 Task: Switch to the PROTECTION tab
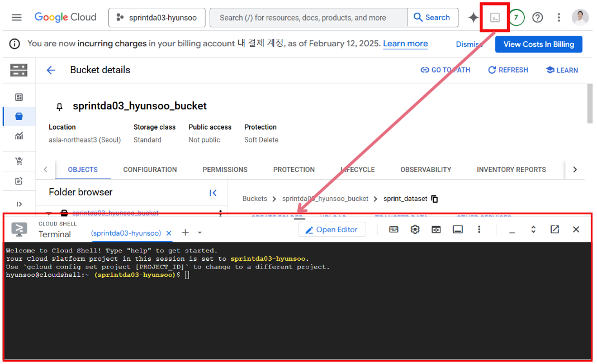[294, 170]
